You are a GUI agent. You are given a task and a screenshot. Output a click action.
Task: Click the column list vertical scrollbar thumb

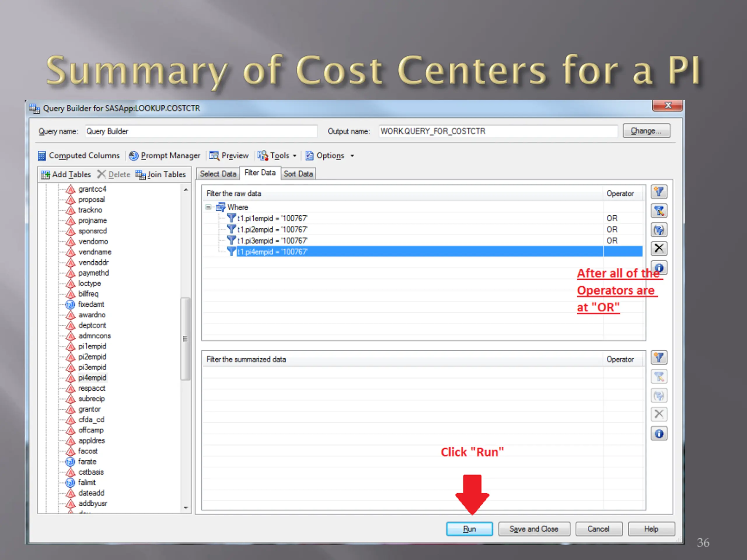185,339
